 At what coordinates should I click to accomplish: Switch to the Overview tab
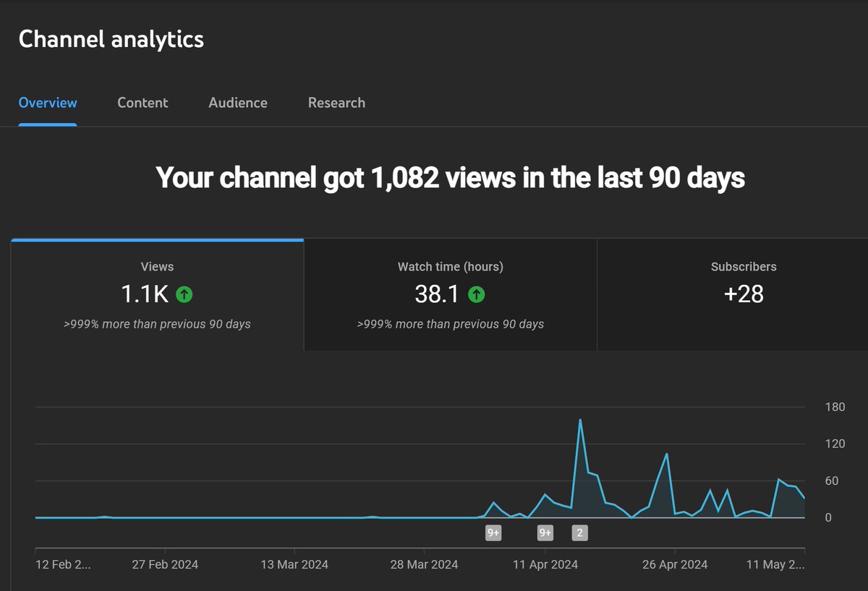(x=48, y=103)
